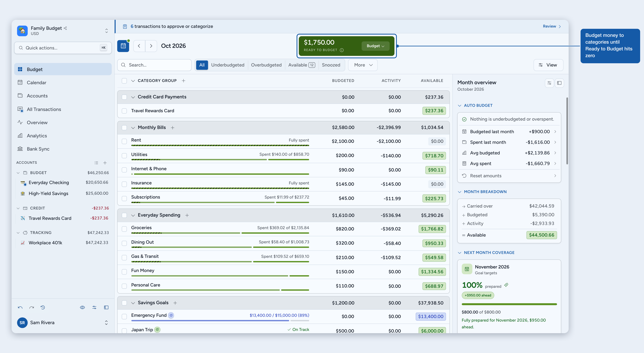Open Analytics in the sidebar
Screen dimensions: 644x353
(63, 136)
